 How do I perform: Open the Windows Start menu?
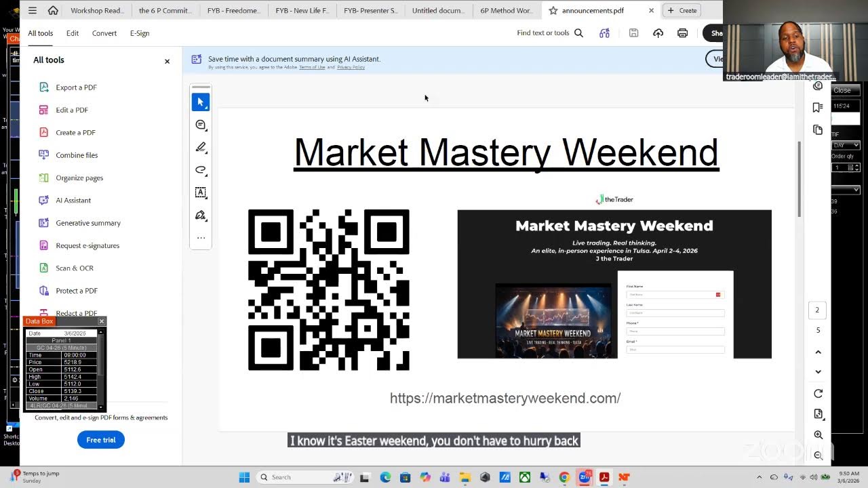click(x=244, y=477)
